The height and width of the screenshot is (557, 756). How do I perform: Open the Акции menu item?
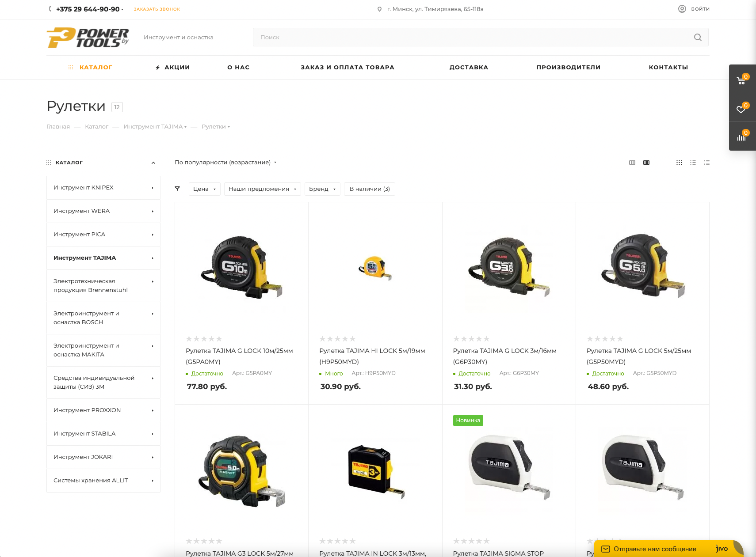click(x=177, y=67)
